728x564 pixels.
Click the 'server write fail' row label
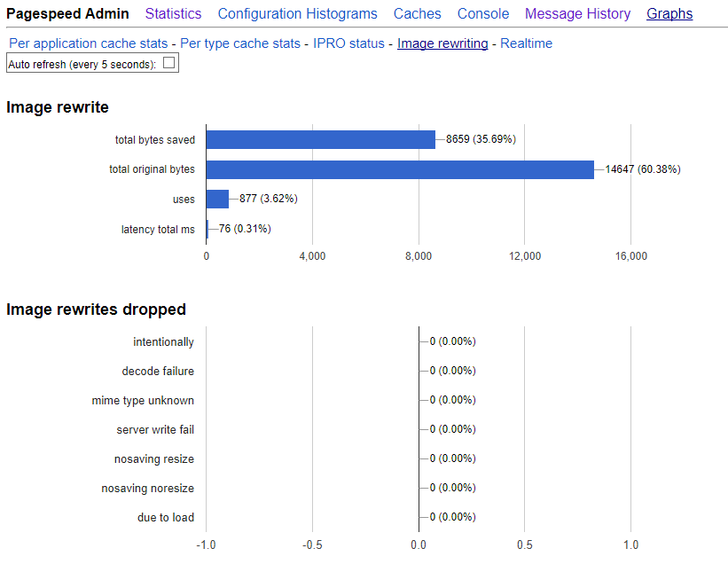[155, 430]
